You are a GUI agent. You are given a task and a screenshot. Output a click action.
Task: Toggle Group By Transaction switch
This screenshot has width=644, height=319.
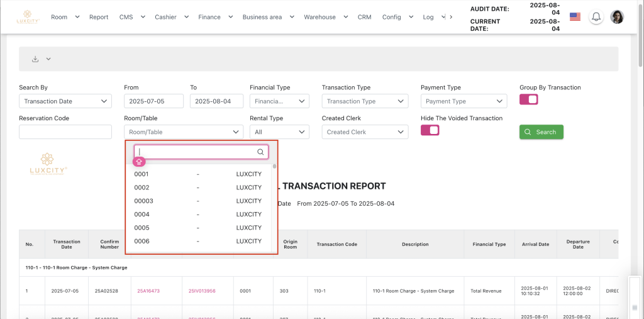tap(528, 99)
